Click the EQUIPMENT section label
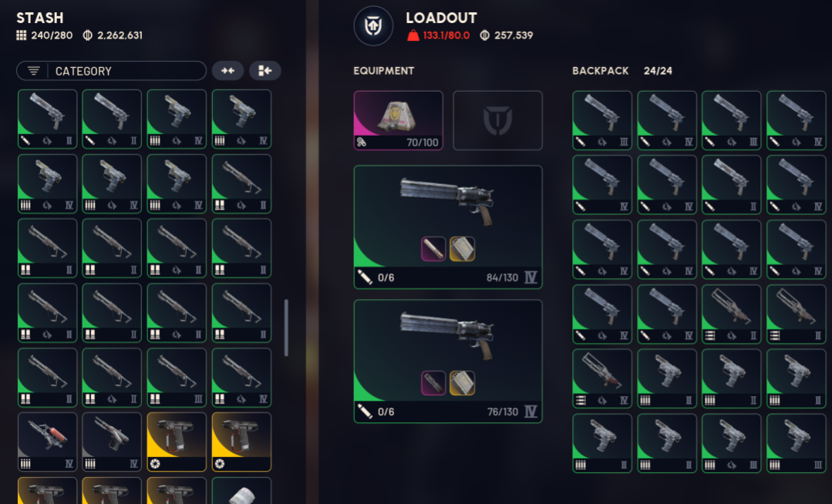Viewport: 832px width, 504px height. coord(384,71)
